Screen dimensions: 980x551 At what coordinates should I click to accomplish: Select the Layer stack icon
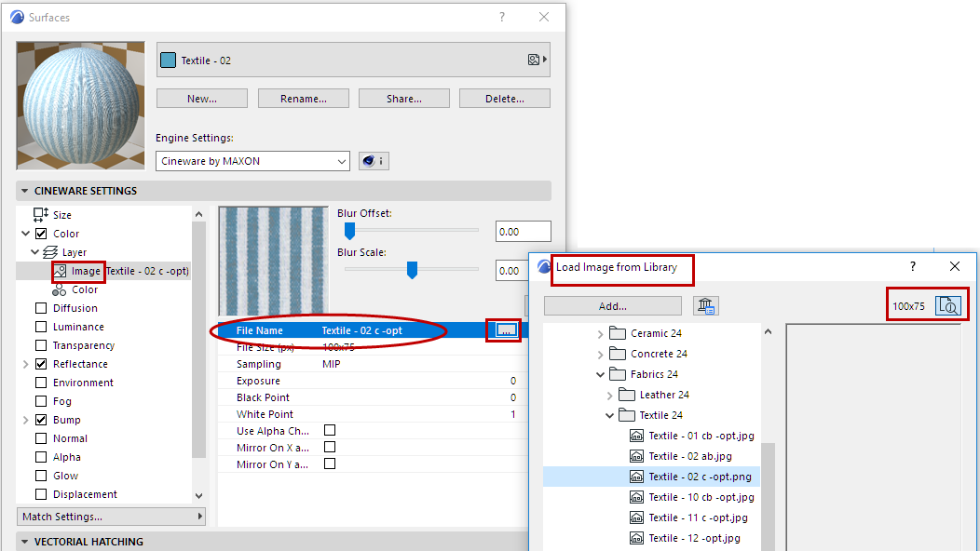pyautogui.click(x=50, y=252)
